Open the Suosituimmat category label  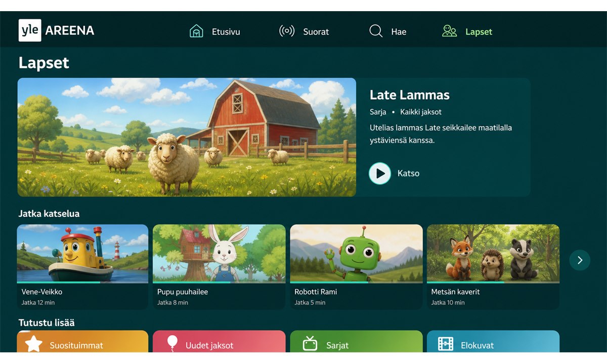click(76, 346)
